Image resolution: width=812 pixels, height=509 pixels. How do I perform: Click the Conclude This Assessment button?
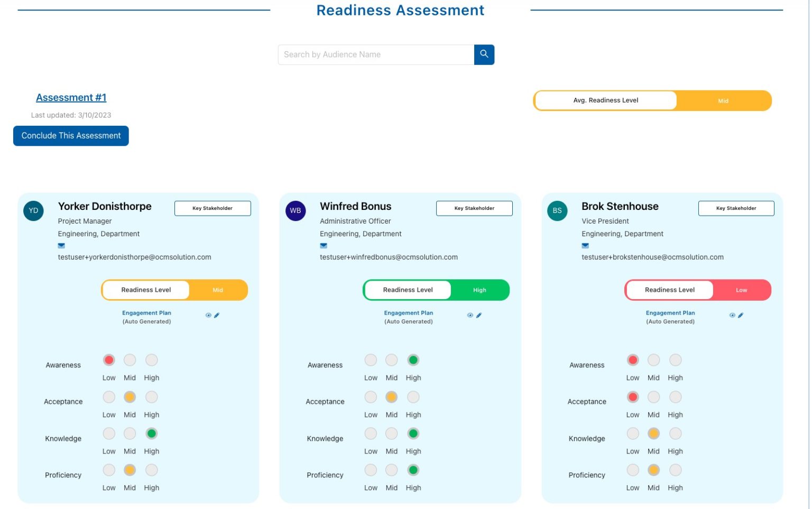tap(71, 135)
